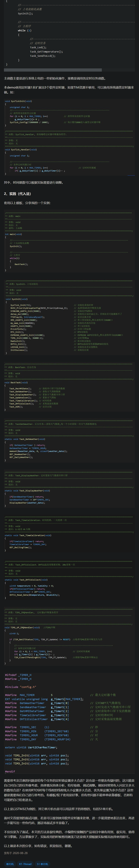
Task: Click the '#ifndef _TIMER_H' line
Action: coord(18,675)
